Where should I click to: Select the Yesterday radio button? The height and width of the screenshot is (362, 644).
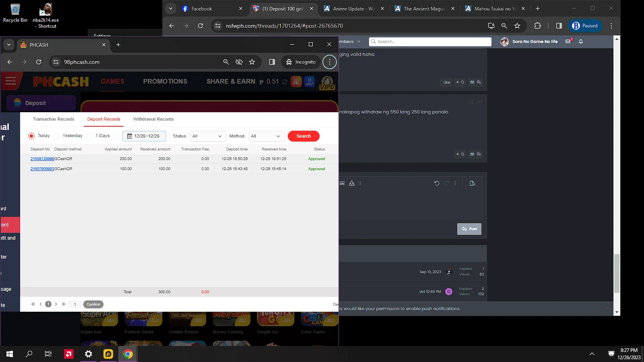coord(56,136)
